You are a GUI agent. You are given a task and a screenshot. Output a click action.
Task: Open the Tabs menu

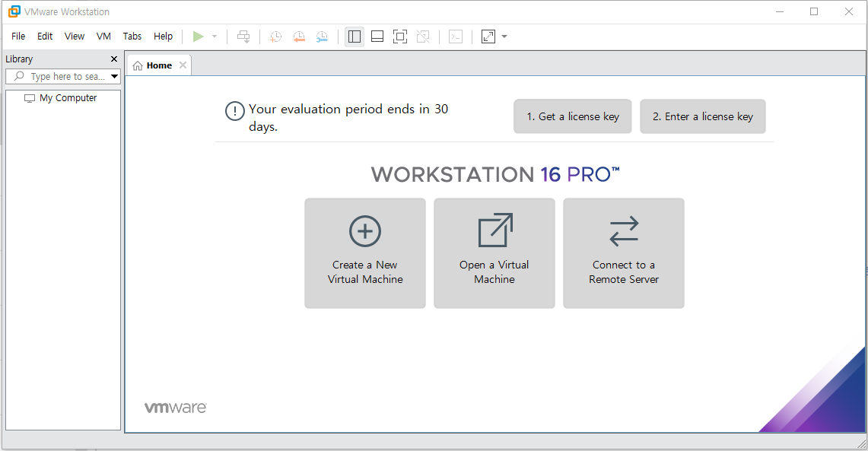(132, 36)
